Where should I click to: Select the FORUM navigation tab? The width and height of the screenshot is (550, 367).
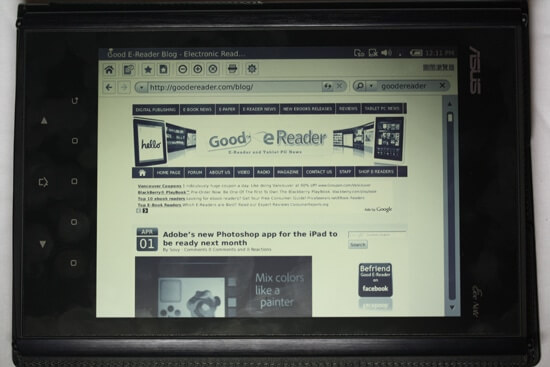(195, 172)
